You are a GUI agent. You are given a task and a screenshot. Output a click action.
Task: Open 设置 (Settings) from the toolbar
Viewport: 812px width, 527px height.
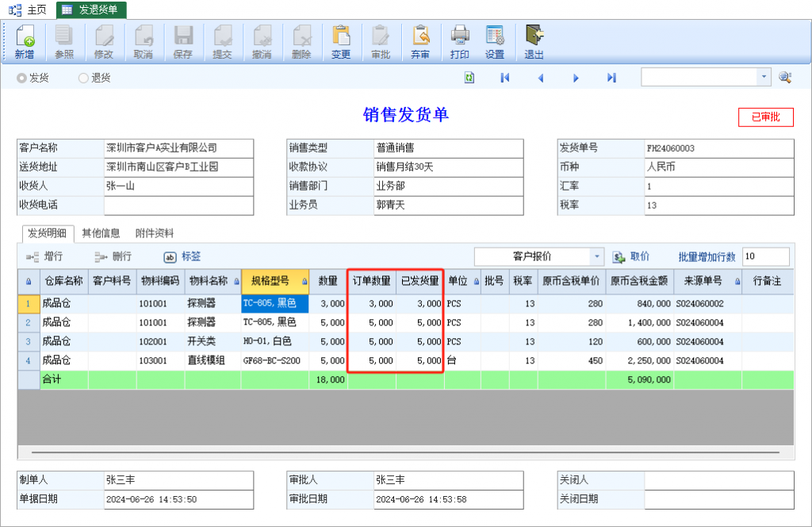point(495,41)
